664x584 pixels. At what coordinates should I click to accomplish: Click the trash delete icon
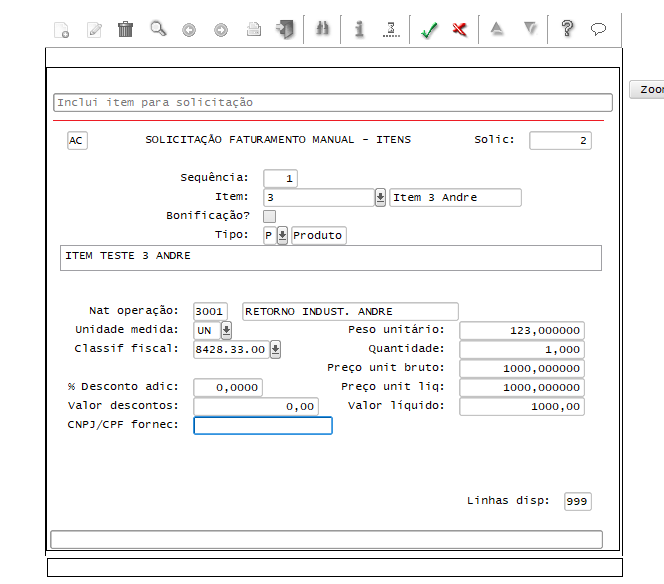point(125,29)
